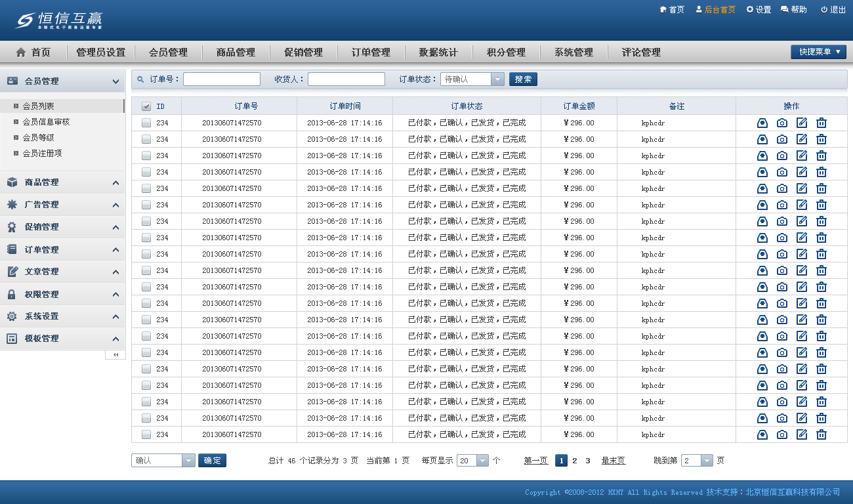Click 退出 to log out
Viewport: 853px width, 504px height.
pos(838,10)
